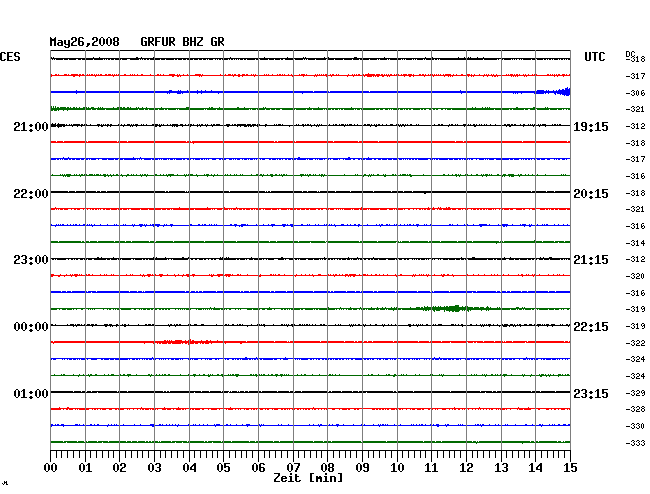Image resolution: width=650 pixels, height=494 pixels.
Task: Click the 23:15 UTC time label
Action: click(x=591, y=393)
